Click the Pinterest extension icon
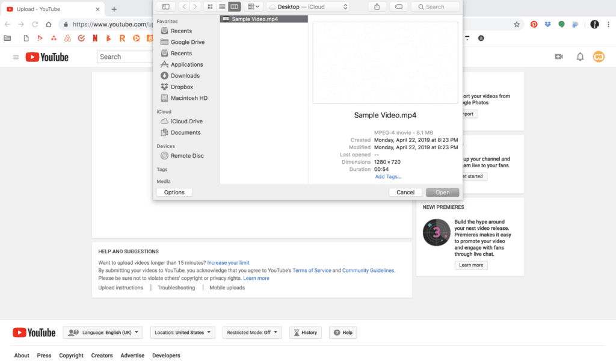616x364 pixels. [534, 25]
